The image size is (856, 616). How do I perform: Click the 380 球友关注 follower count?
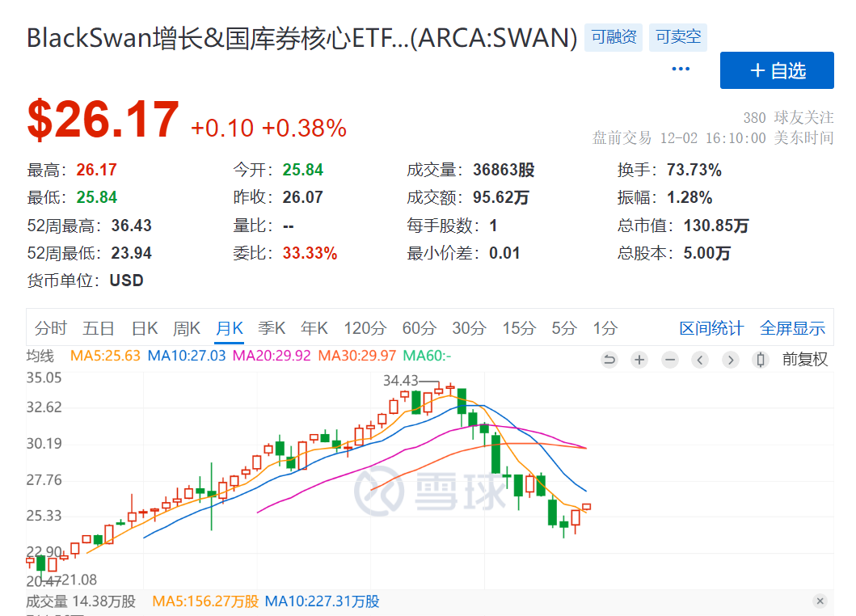788,117
